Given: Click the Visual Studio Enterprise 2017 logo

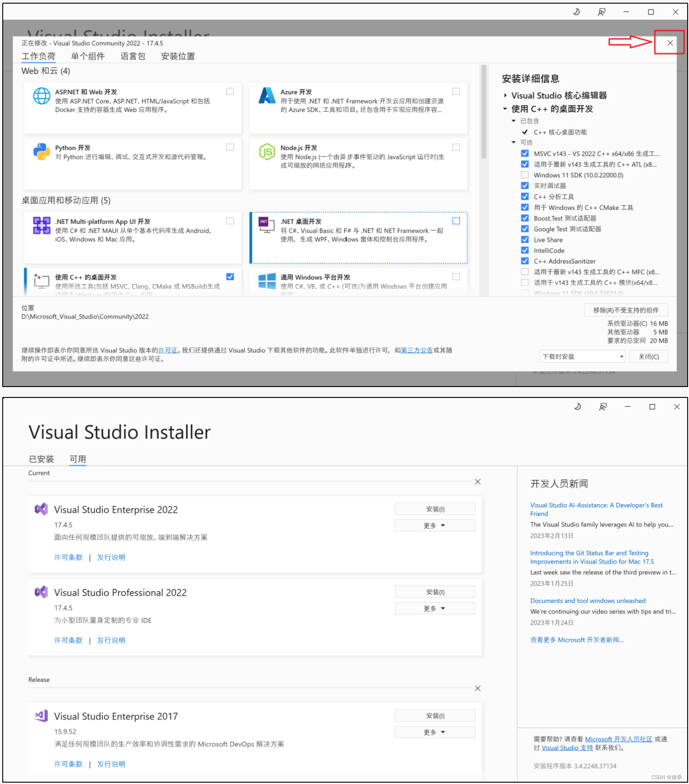Looking at the screenshot, I should (x=41, y=716).
